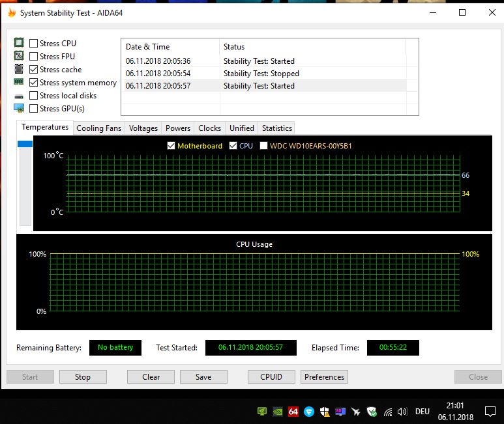
Task: Open the taskbar clock 21:01
Action: (x=455, y=412)
